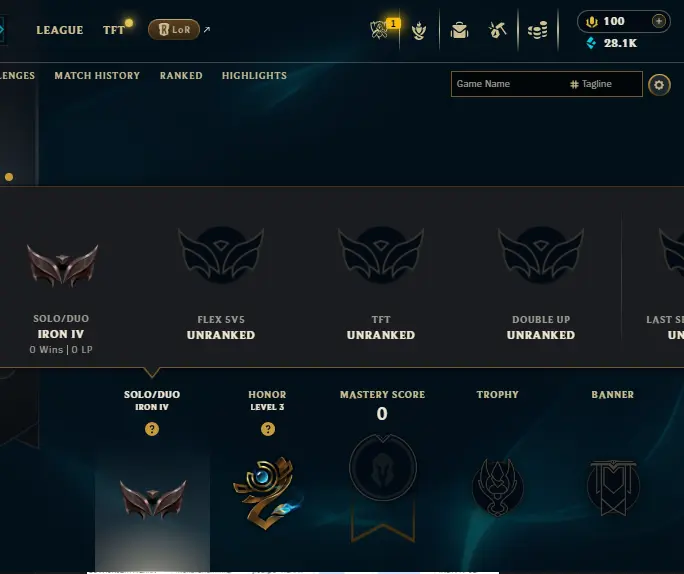Open the profile laurel emblem icon
The width and height of the screenshot is (684, 574).
419,31
